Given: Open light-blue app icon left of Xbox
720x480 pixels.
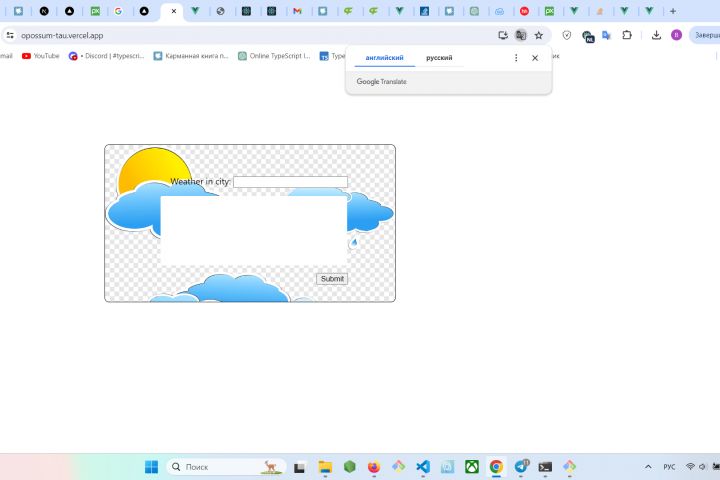Looking at the screenshot, I should (x=447, y=467).
